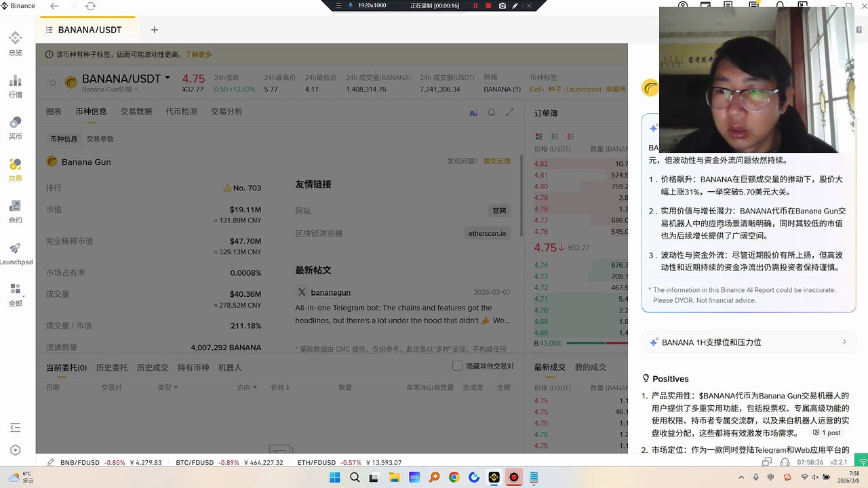
Task: Edit the ticker bar with pencil icon
Action: [x=50, y=462]
